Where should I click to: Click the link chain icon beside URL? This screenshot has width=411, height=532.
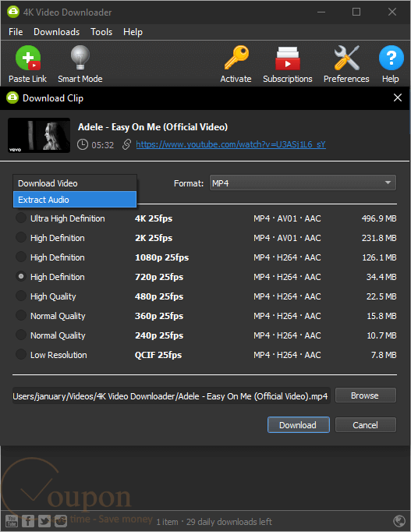pyautogui.click(x=126, y=144)
